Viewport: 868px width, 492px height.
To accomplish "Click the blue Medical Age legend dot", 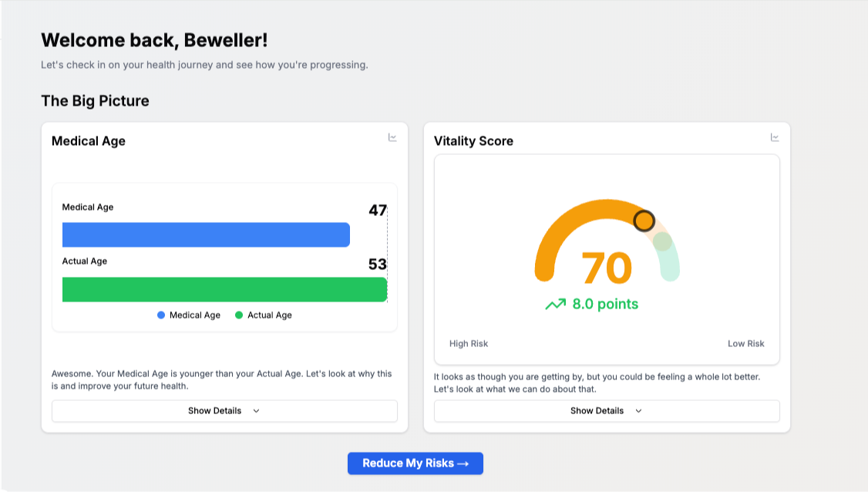I will coord(161,315).
